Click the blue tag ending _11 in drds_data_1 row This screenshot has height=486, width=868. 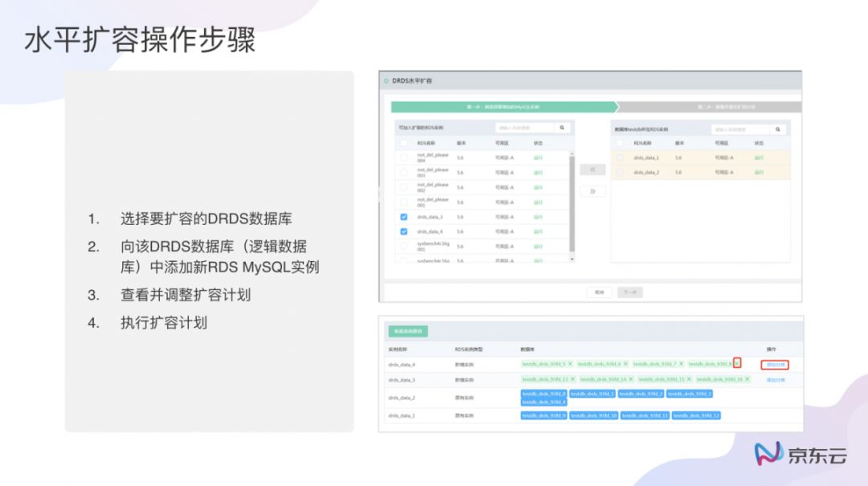point(645,415)
